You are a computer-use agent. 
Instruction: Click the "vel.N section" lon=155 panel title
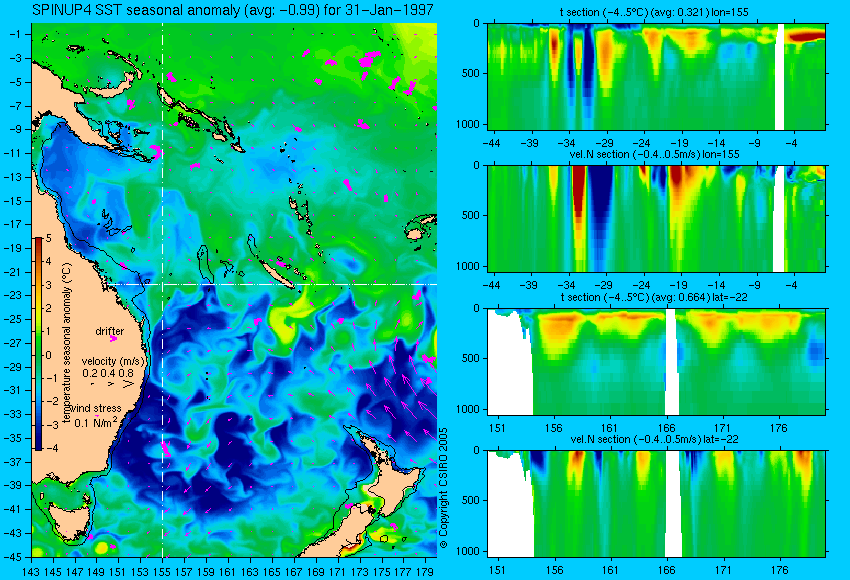[654, 154]
